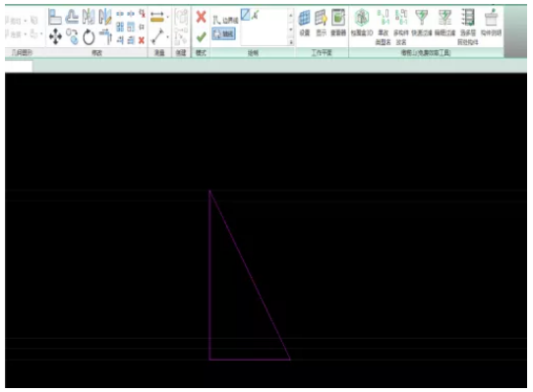Click the Create Assembly icon below Create Similar
Viewport: 533px width, 392px height.
(x=181, y=36)
